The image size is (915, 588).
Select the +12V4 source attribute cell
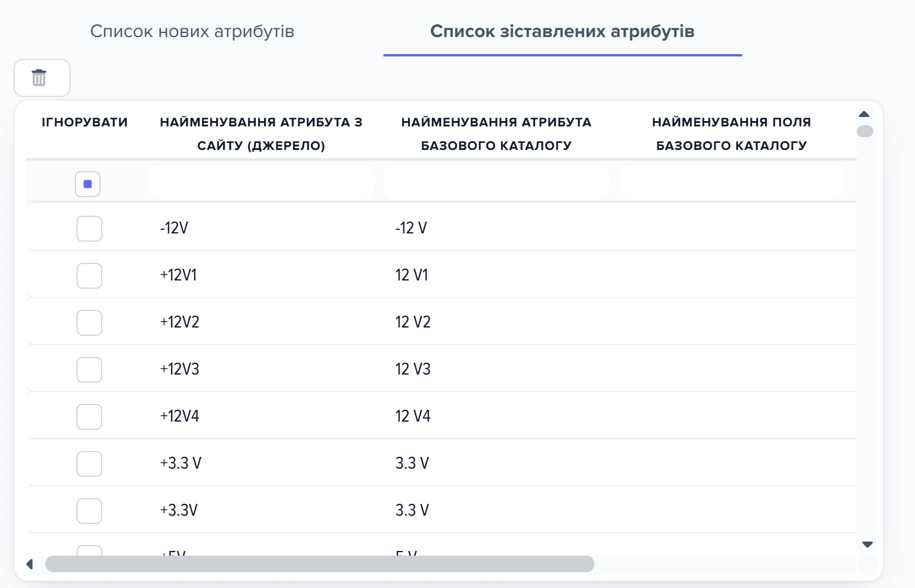pyautogui.click(x=262, y=416)
